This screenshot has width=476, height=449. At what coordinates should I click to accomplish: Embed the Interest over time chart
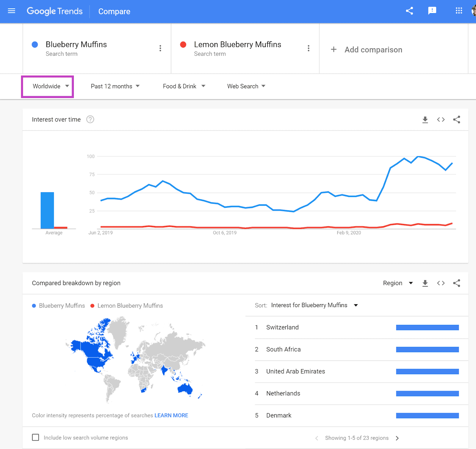(x=441, y=119)
